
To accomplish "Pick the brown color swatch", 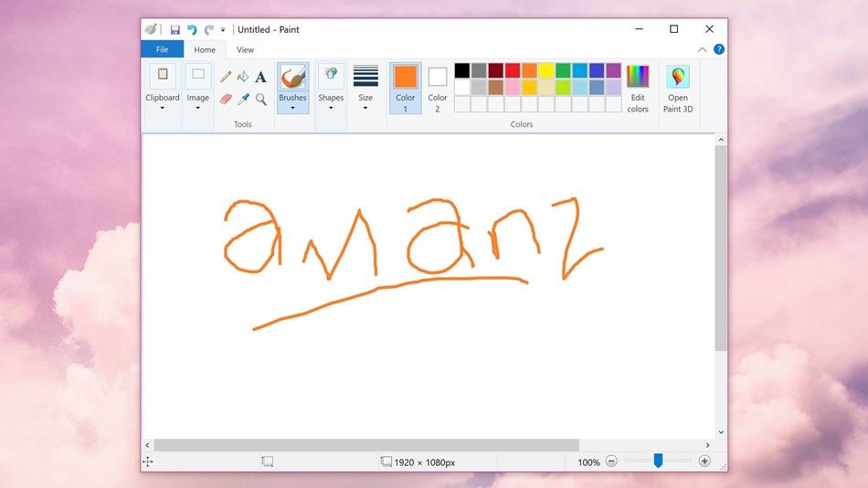I will point(496,87).
